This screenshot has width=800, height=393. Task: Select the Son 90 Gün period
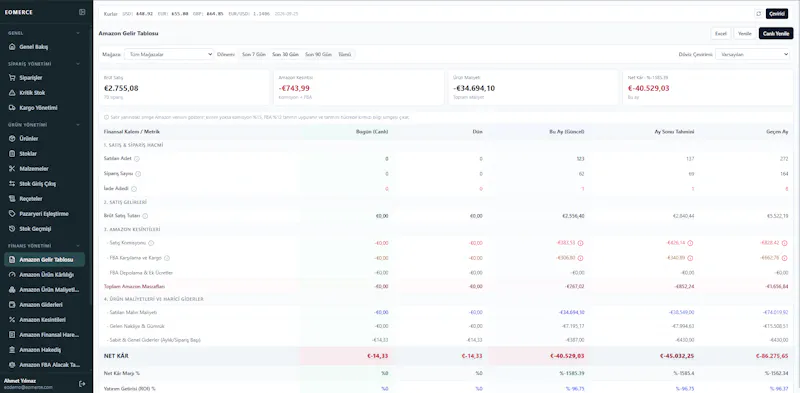click(318, 54)
